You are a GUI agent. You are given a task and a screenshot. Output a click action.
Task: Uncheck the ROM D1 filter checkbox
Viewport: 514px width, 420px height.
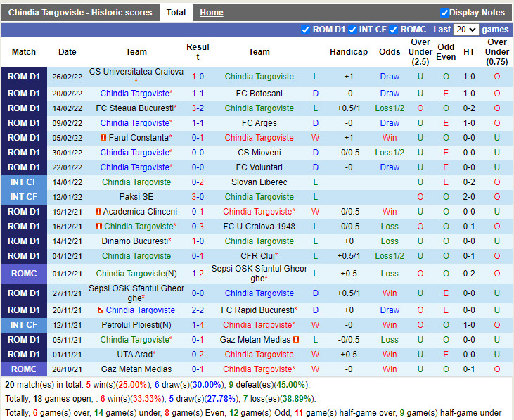(305, 30)
